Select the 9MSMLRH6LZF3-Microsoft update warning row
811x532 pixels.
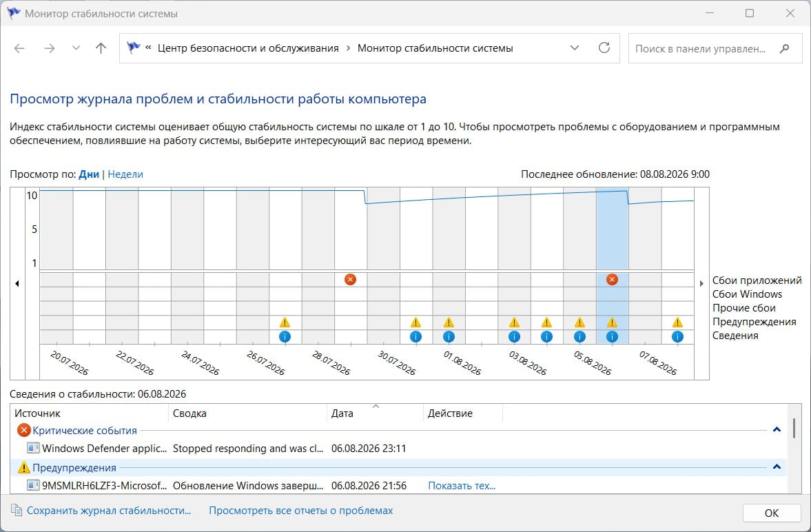point(398,485)
